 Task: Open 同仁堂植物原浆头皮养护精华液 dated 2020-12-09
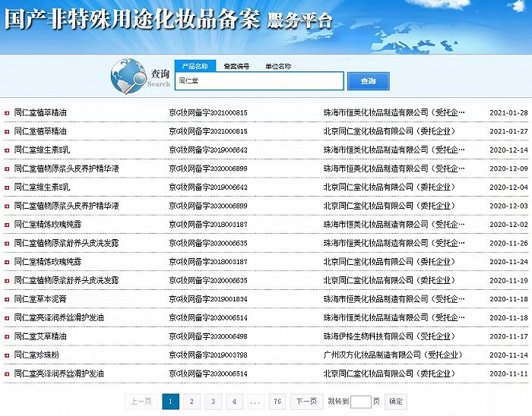click(67, 169)
